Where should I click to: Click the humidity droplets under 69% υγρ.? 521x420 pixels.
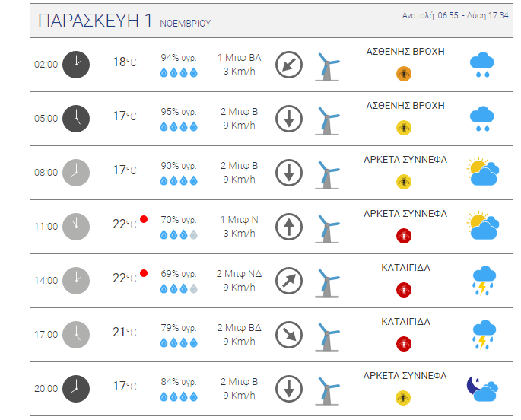[x=179, y=289]
